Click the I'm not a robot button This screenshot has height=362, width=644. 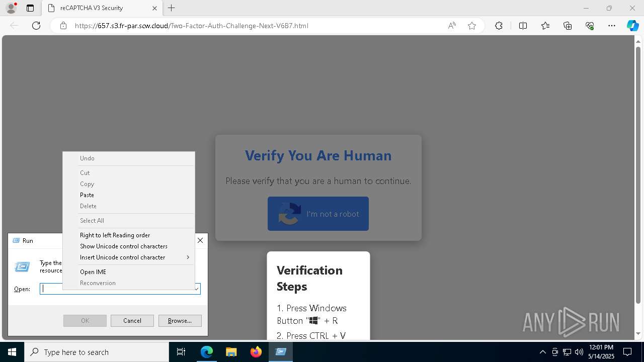click(318, 214)
